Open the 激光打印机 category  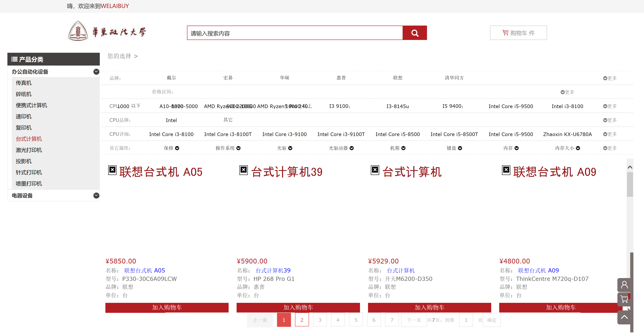click(x=29, y=150)
